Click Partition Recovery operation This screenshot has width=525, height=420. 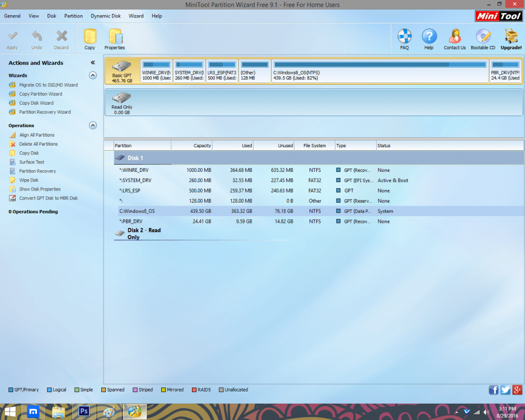click(x=37, y=171)
